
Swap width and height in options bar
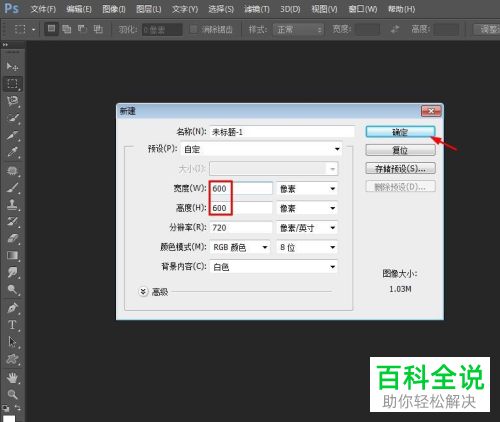coord(395,29)
